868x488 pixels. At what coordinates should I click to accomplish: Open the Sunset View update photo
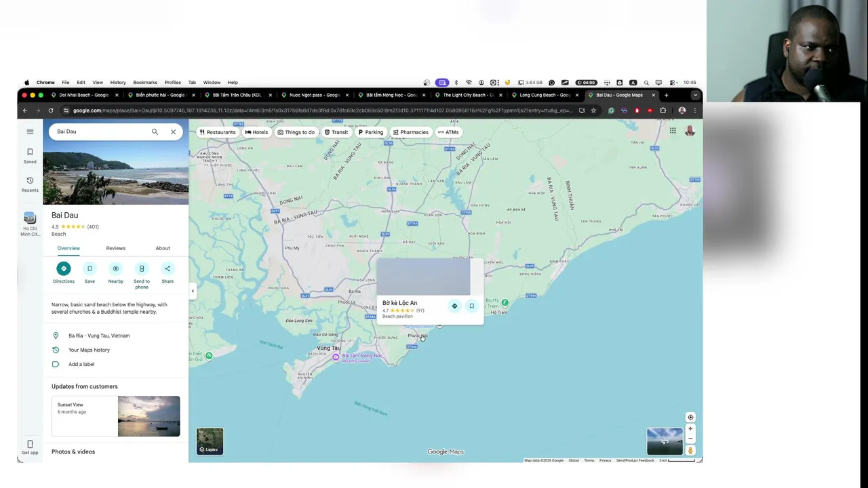coord(149,416)
